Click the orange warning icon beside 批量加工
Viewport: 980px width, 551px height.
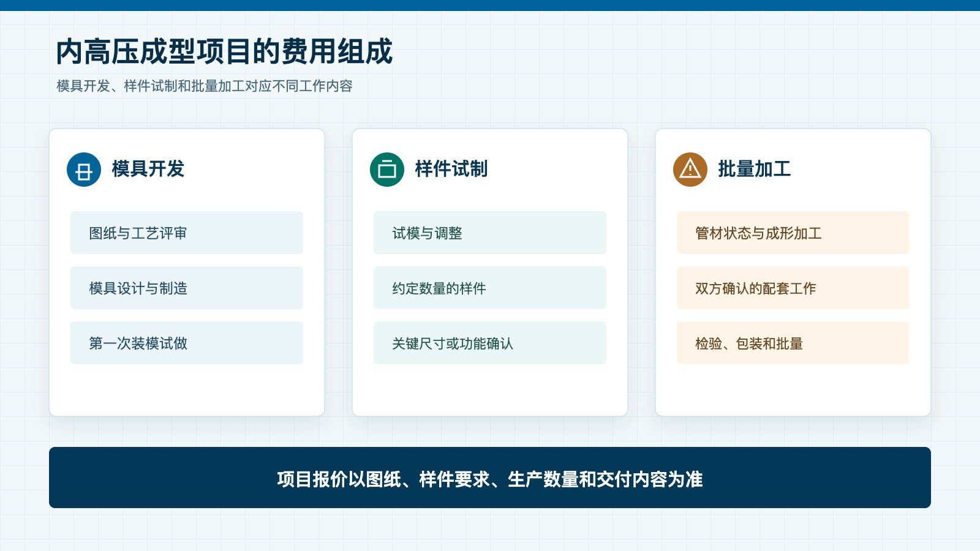690,170
